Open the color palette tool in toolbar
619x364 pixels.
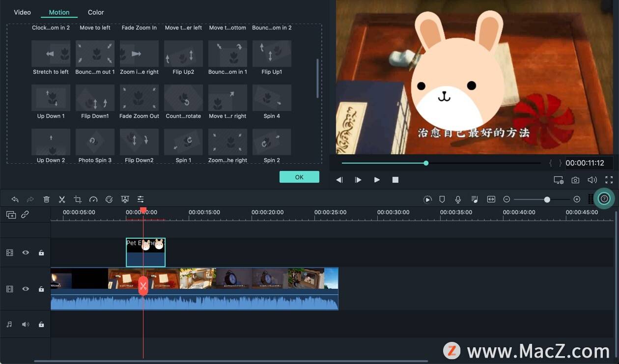tap(109, 199)
